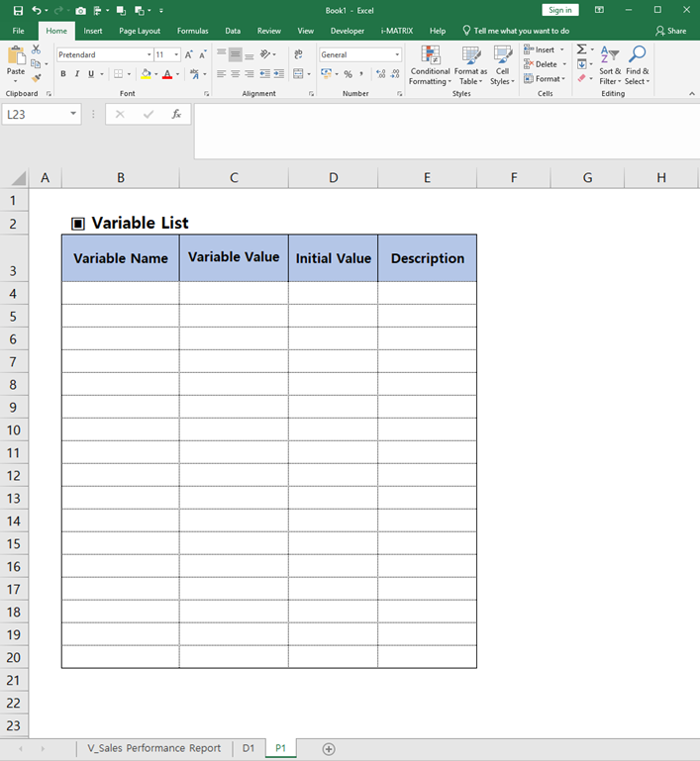
Task: Click the Share button
Action: (x=670, y=31)
